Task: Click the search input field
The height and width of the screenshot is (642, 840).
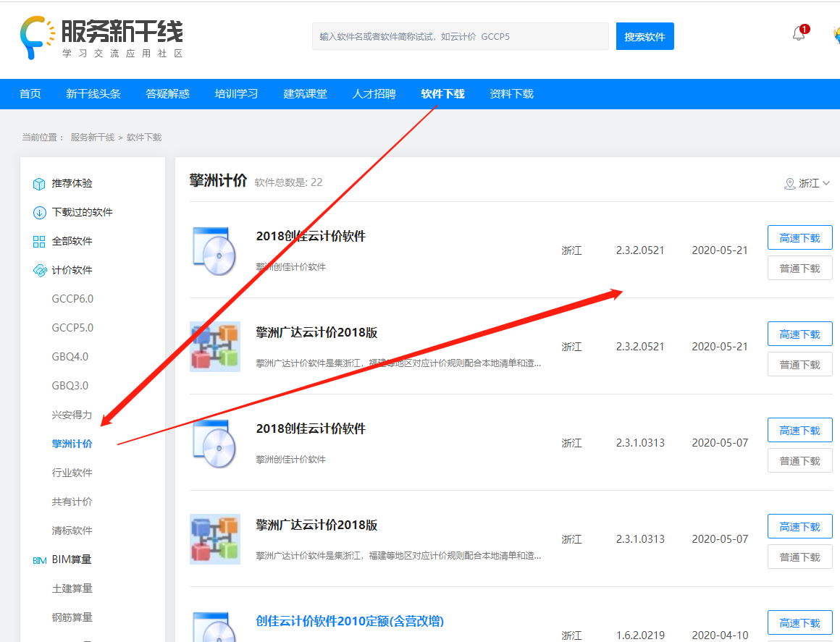Action: coord(461,35)
